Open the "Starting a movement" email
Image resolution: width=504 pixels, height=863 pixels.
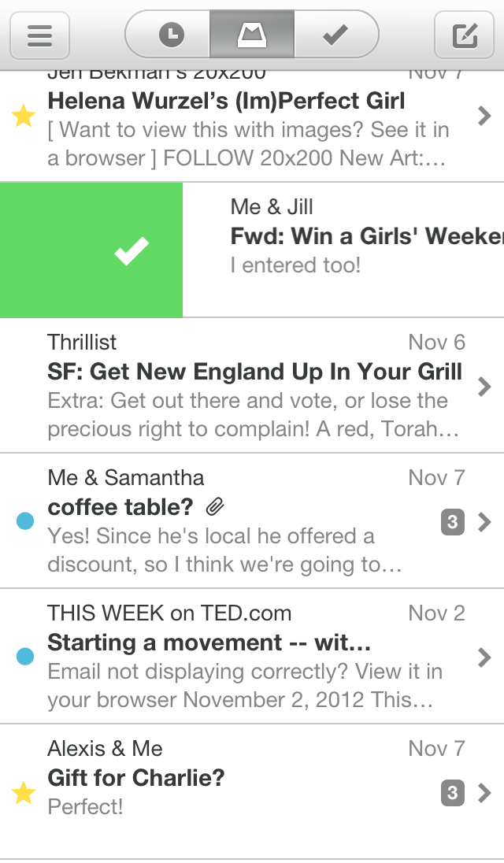[209, 643]
